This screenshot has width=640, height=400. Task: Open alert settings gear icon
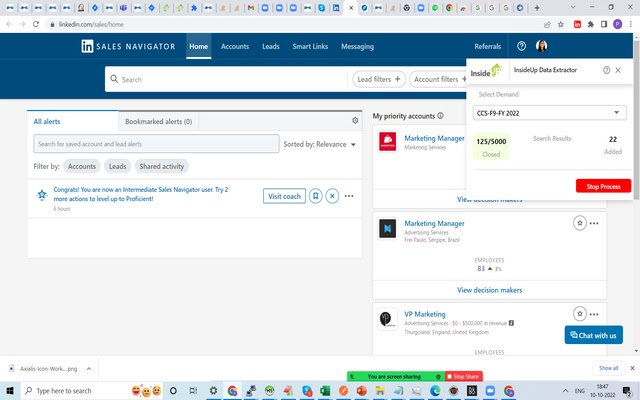[x=355, y=120]
